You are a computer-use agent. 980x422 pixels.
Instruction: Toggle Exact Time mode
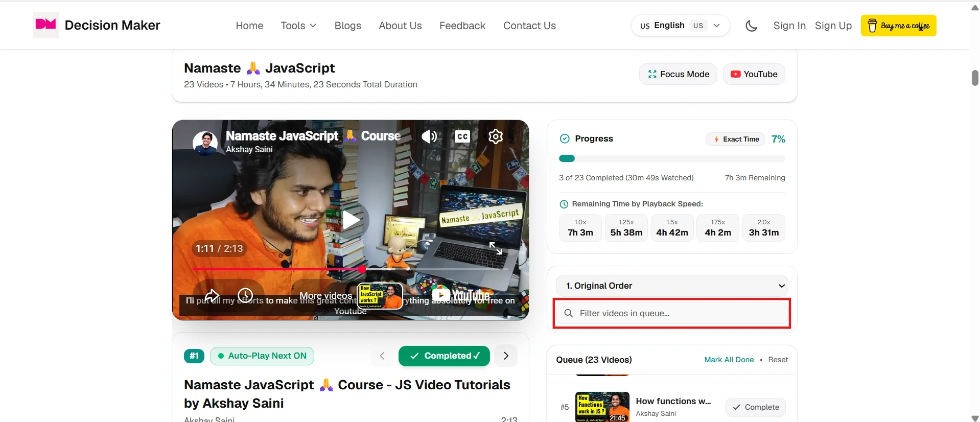tap(736, 139)
